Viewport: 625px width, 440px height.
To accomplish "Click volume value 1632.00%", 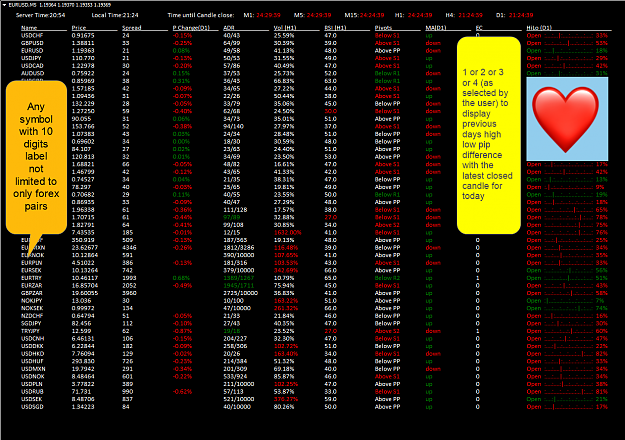I will click(x=288, y=232).
